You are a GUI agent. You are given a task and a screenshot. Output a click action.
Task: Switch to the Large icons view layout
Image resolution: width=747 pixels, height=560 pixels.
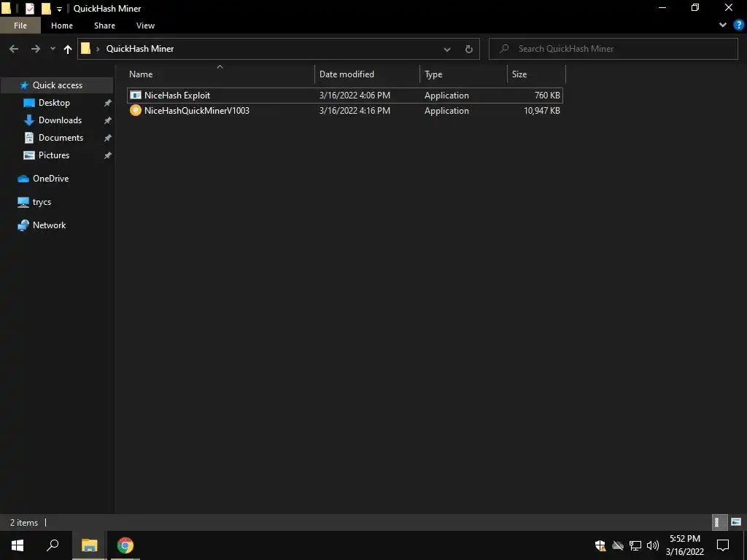[736, 522]
